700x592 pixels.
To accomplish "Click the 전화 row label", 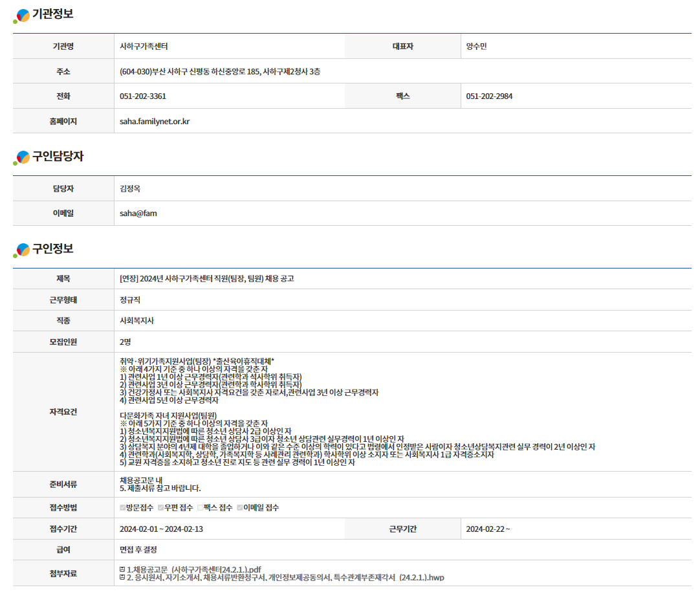I will [x=63, y=96].
